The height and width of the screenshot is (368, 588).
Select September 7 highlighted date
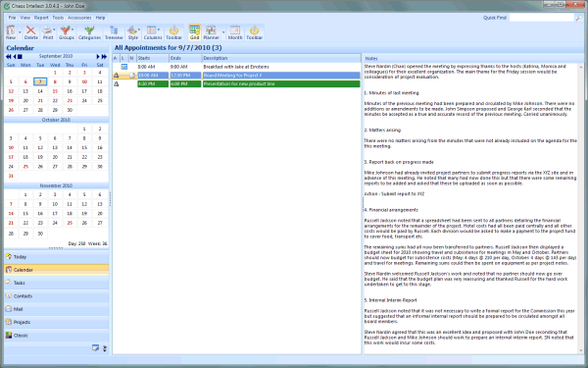click(40, 81)
